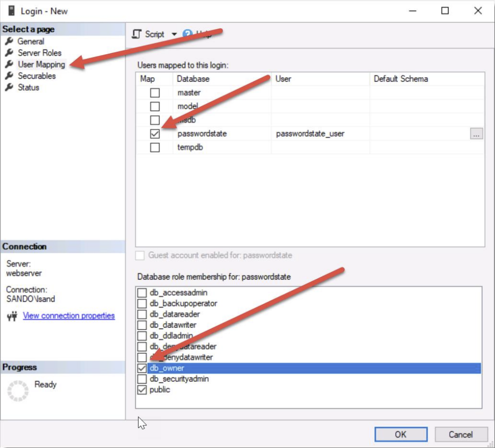Click the wrench icon beside General

coord(9,41)
